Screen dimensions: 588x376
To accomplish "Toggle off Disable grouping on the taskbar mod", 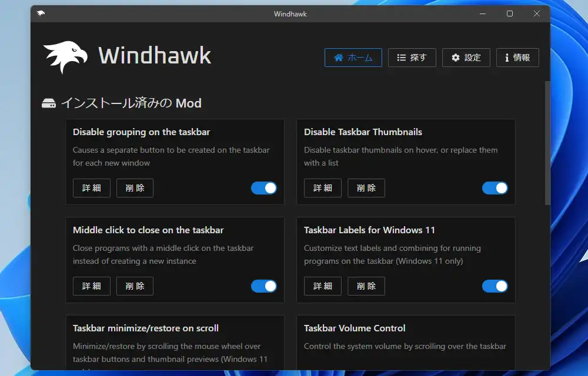I will (x=264, y=188).
